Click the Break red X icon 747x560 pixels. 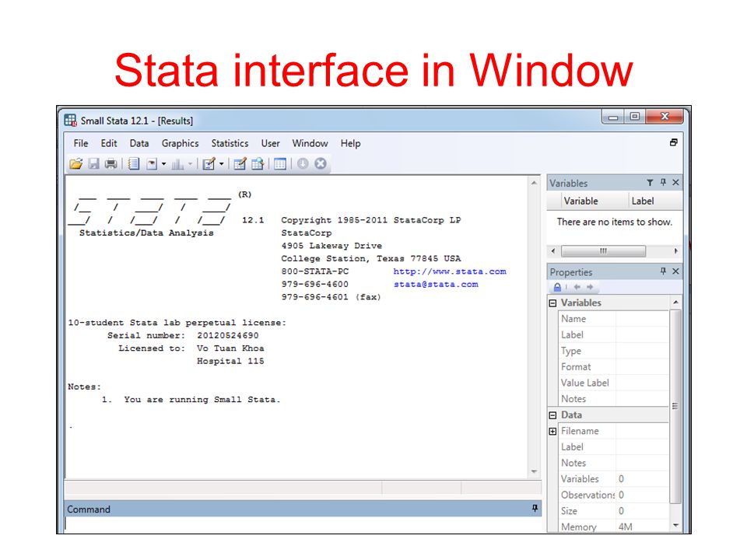point(321,164)
